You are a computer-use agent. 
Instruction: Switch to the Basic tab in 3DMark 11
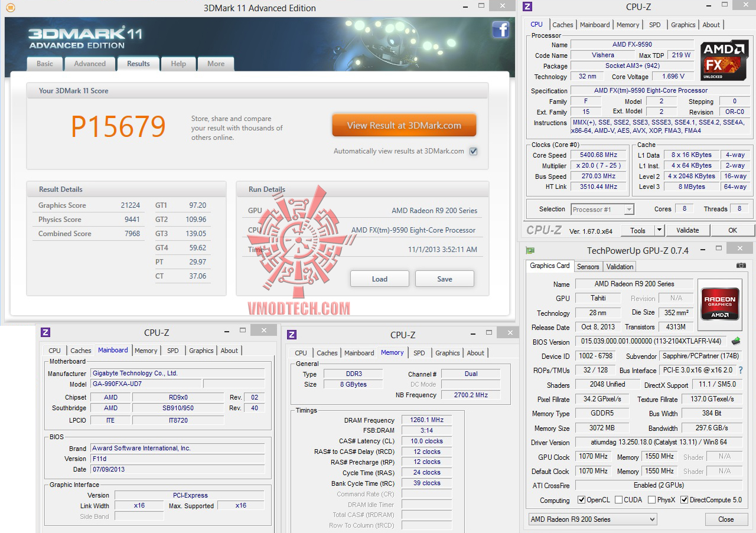point(45,64)
